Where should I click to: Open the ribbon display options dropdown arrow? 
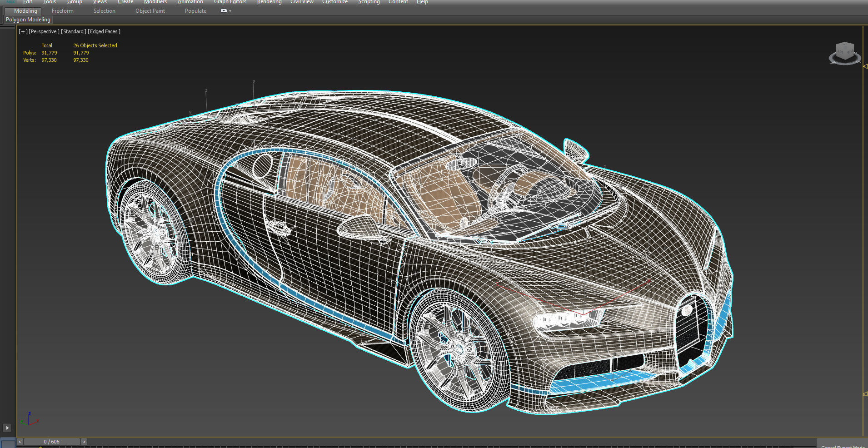point(230,11)
